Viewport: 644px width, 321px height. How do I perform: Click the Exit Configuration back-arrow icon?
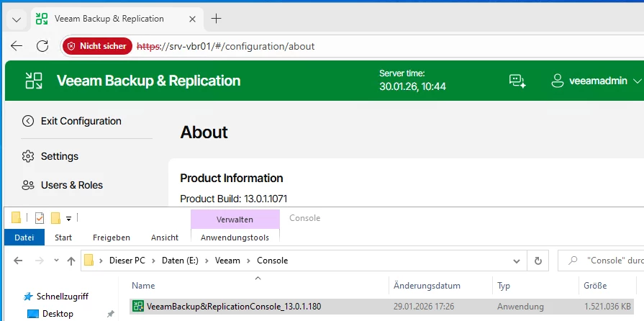point(28,121)
